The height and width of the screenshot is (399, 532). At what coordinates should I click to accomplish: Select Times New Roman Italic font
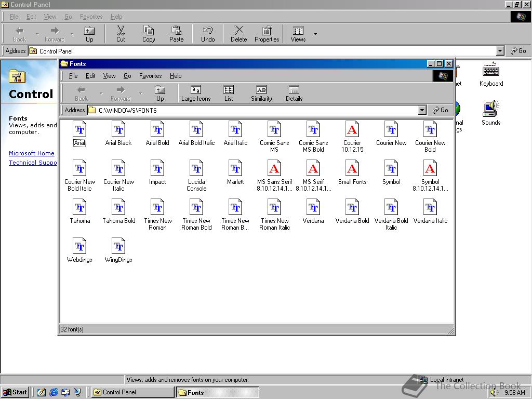[x=274, y=215]
